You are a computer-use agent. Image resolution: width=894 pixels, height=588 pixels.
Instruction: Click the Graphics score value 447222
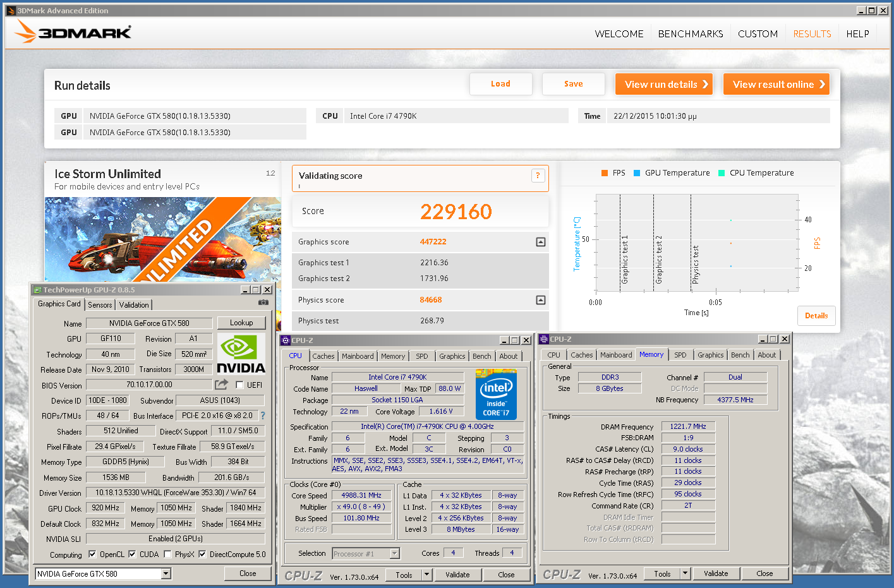(x=433, y=242)
